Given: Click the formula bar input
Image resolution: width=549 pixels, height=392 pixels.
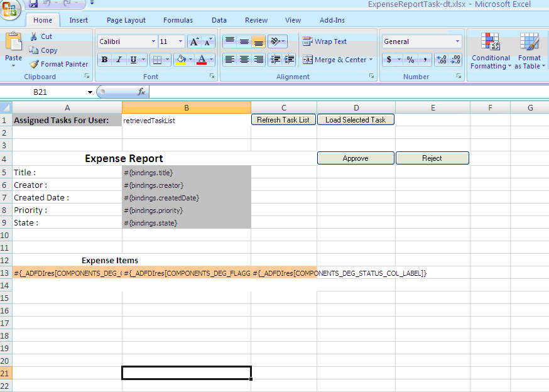Looking at the screenshot, I should click(349, 92).
